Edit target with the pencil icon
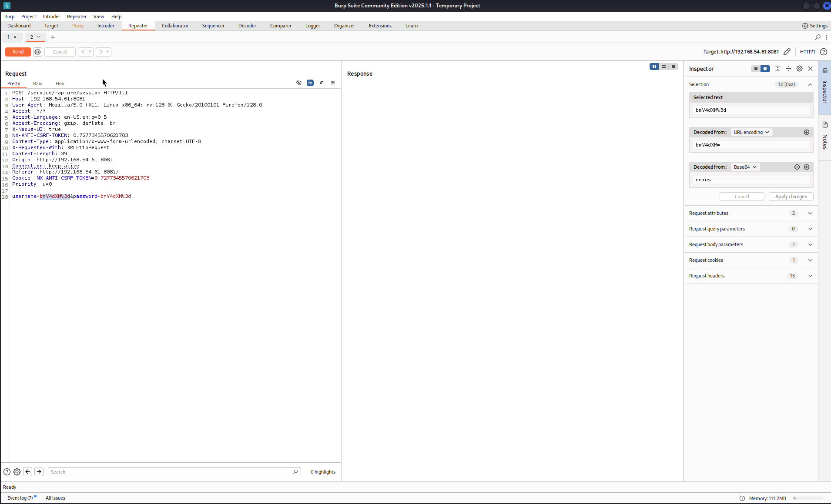Viewport: 831px width, 504px height. click(x=787, y=52)
